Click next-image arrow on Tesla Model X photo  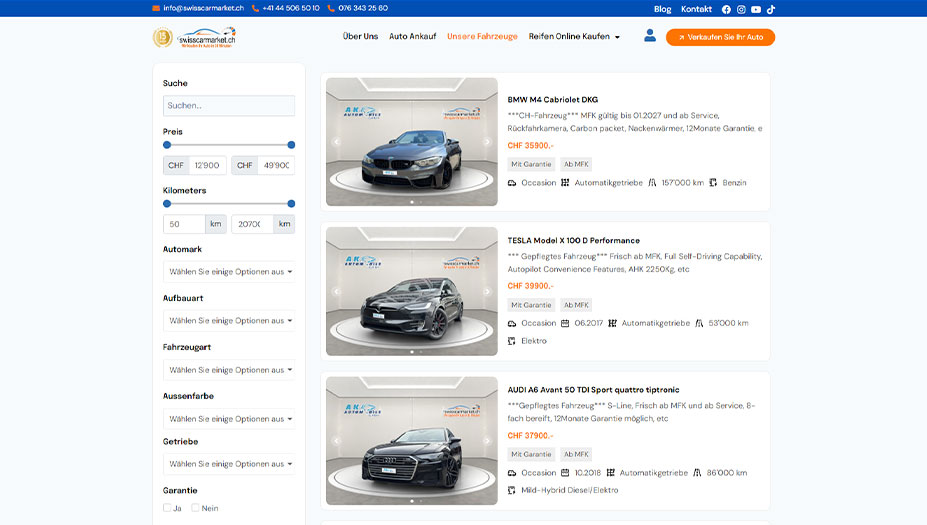[x=487, y=291]
